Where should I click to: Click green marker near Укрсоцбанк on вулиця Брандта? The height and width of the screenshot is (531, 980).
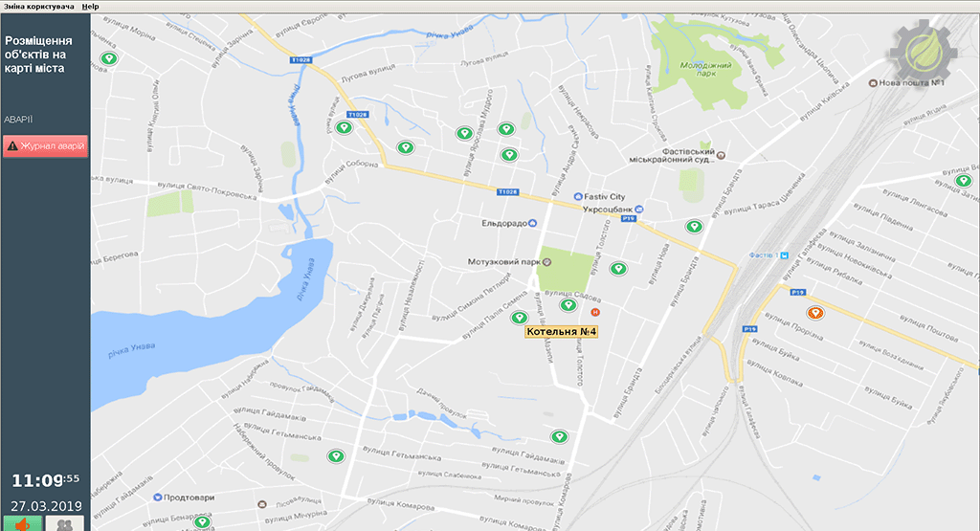tap(694, 227)
